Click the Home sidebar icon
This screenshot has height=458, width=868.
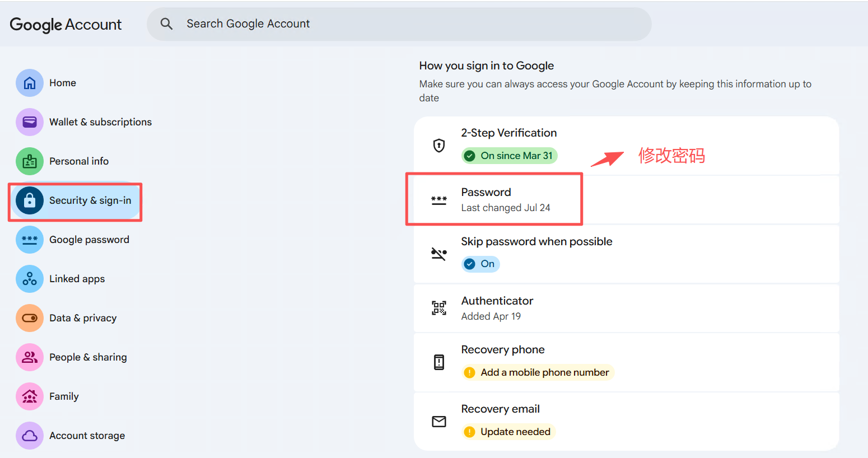(30, 83)
